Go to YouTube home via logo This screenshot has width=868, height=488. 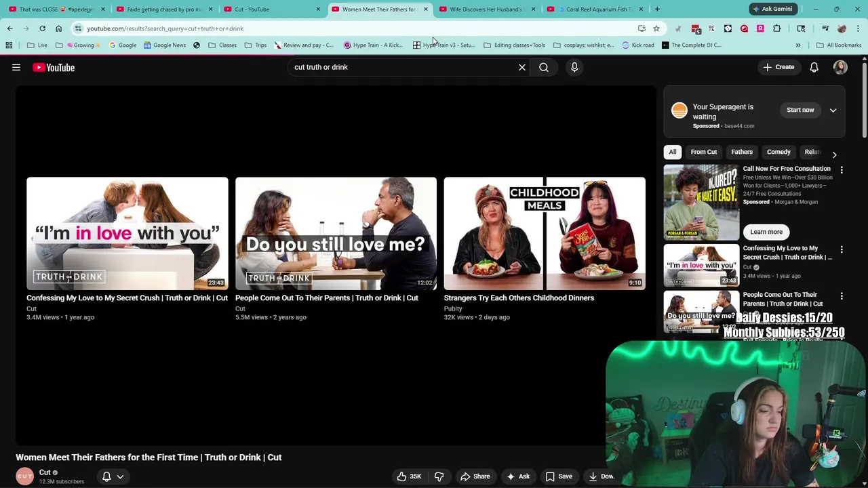click(x=54, y=67)
